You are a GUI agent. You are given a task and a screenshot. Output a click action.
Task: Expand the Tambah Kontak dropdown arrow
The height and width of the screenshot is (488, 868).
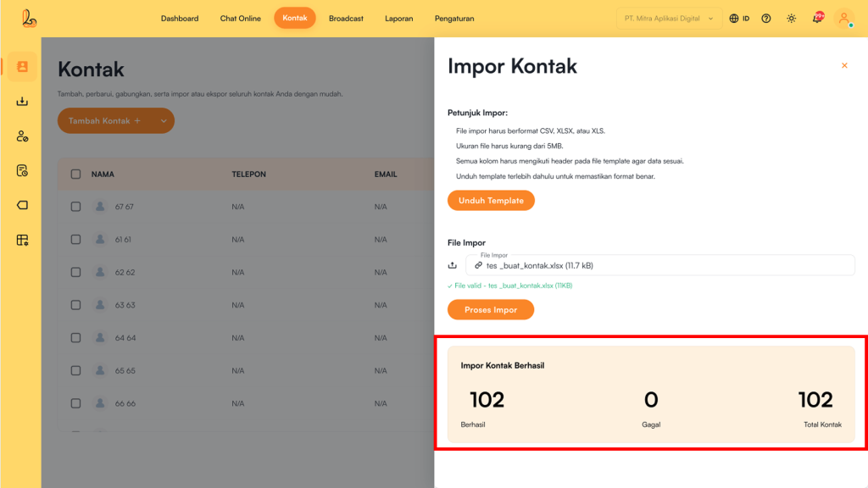point(163,121)
